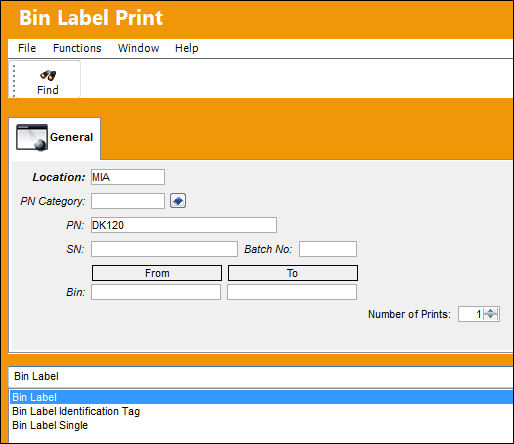Click the toolbar grip handle beside Find
This screenshot has width=514, height=444.
(14, 81)
